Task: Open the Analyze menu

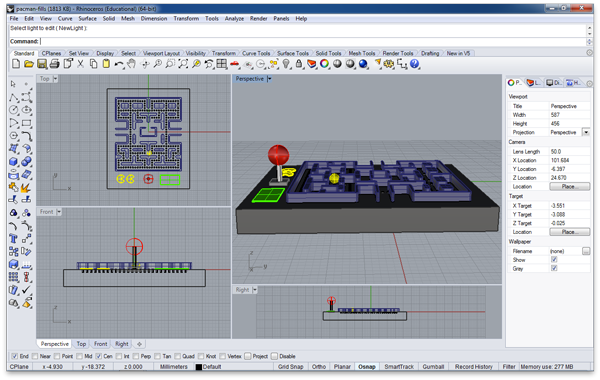Action: point(234,19)
